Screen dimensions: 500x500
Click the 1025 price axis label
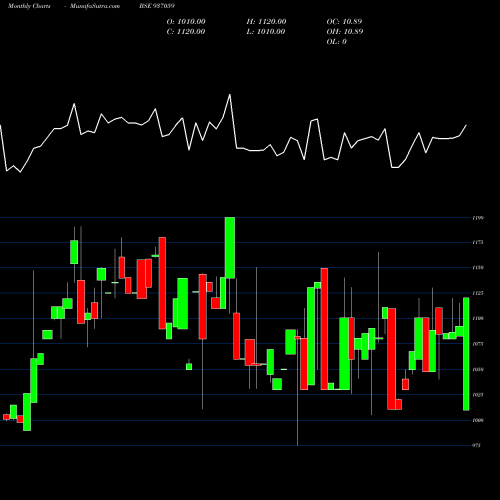coord(478,395)
